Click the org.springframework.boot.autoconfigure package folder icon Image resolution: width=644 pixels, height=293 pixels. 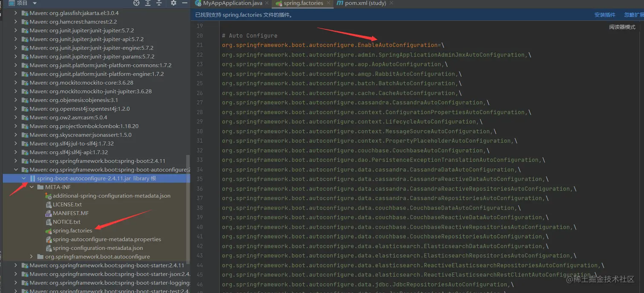tap(40, 257)
